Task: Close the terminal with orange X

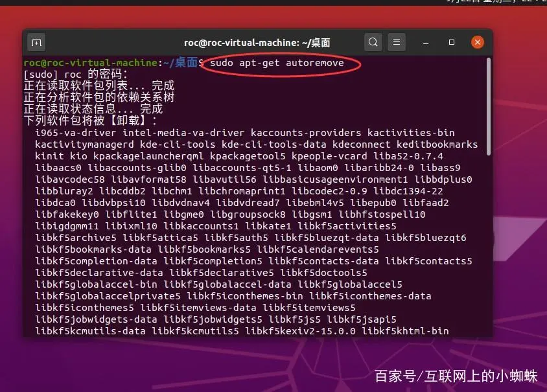Action: pos(477,42)
